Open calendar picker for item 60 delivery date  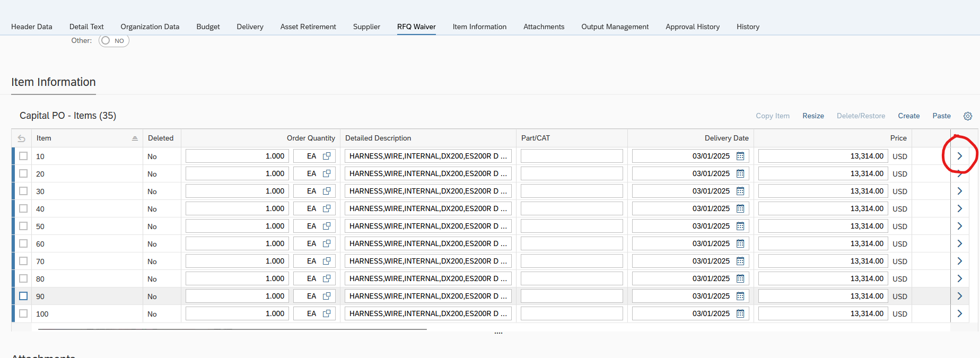[740, 243]
